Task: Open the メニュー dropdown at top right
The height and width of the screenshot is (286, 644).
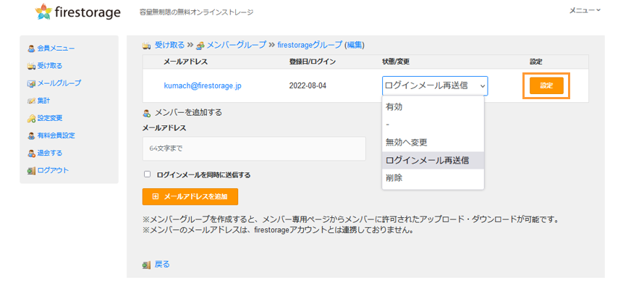Action: pyautogui.click(x=585, y=11)
